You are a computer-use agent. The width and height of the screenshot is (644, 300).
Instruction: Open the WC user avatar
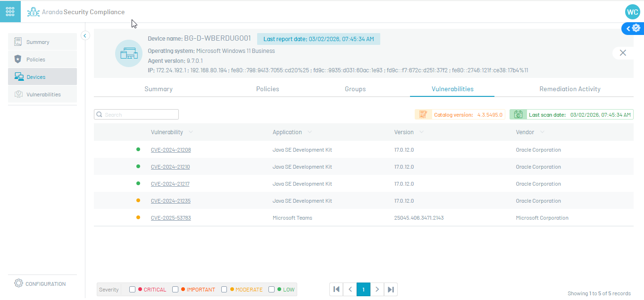(x=632, y=12)
